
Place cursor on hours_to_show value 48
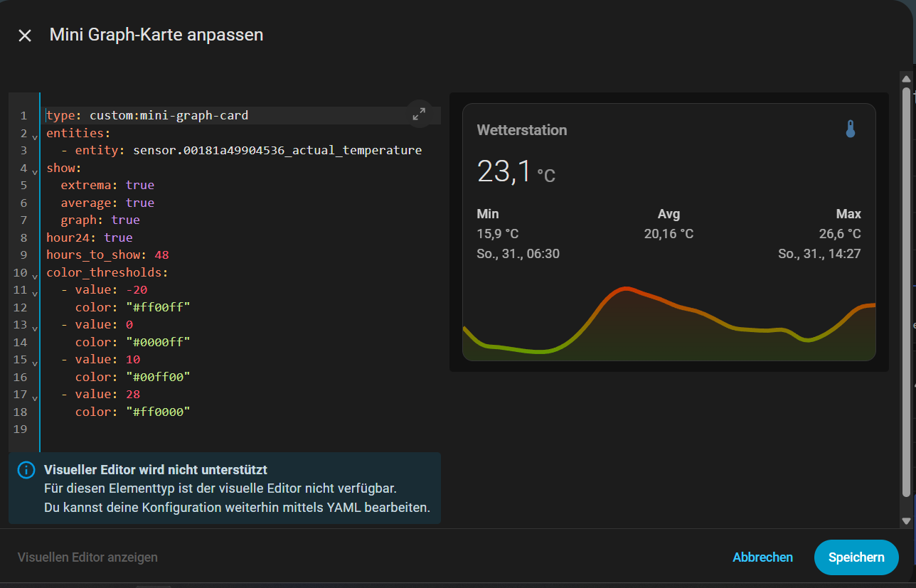161,255
